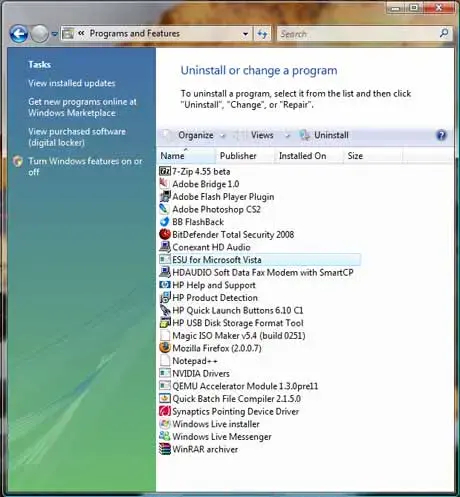This screenshot has width=460, height=497.
Task: Click the Views toolbar button
Action: [262, 135]
